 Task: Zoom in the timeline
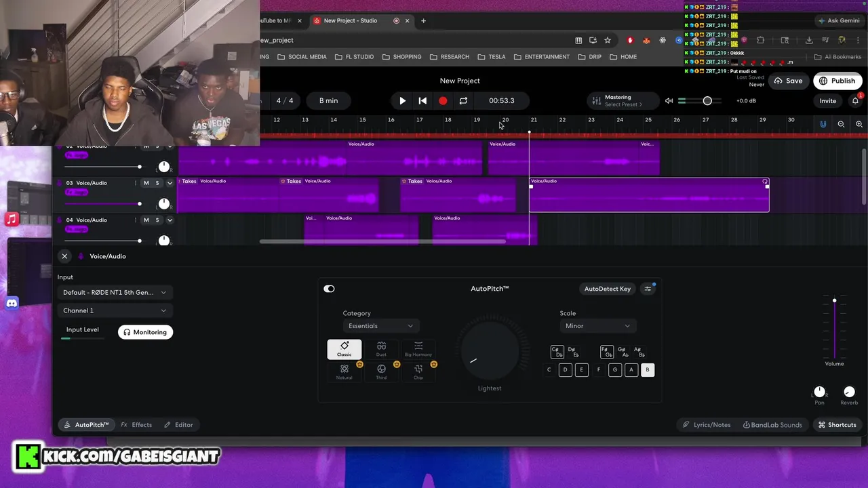click(859, 124)
